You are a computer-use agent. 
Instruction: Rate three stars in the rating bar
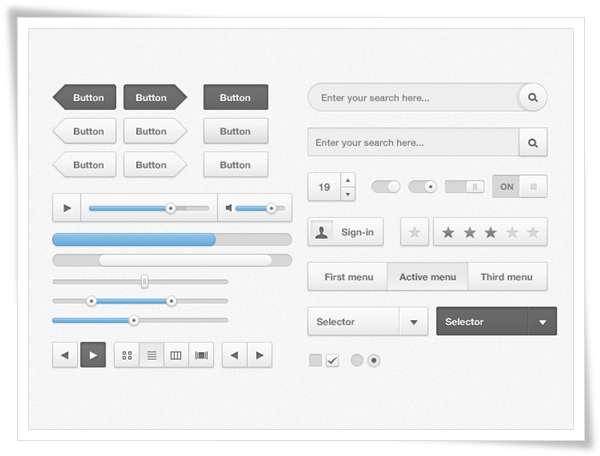(491, 232)
